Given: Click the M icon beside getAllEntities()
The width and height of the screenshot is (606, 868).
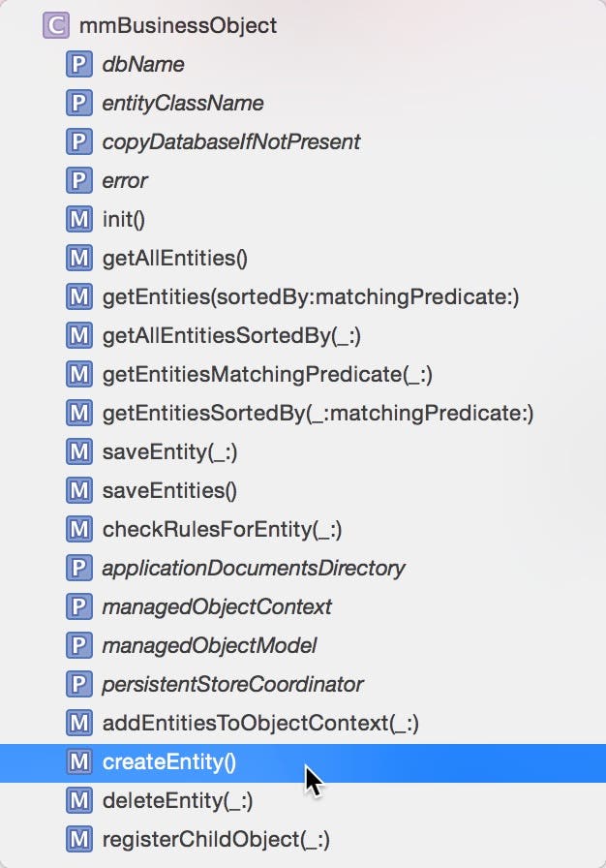Looking at the screenshot, I should 79,258.
